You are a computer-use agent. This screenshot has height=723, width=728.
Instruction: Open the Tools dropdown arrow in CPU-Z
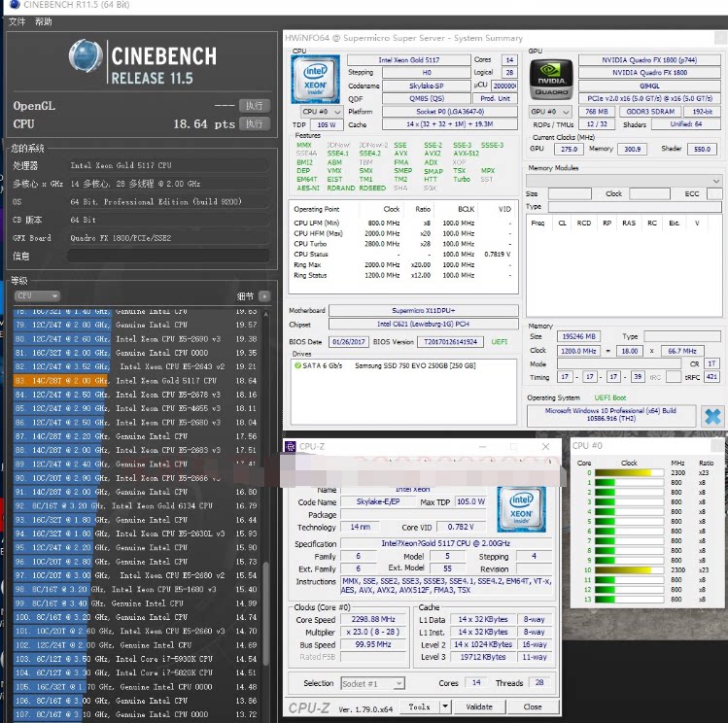pyautogui.click(x=445, y=706)
